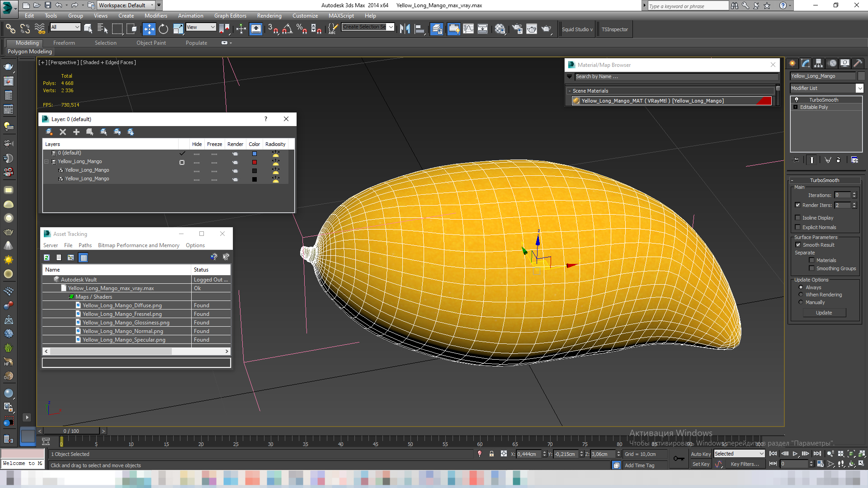Click the Select by Name icon
868x488 pixels.
[103, 29]
